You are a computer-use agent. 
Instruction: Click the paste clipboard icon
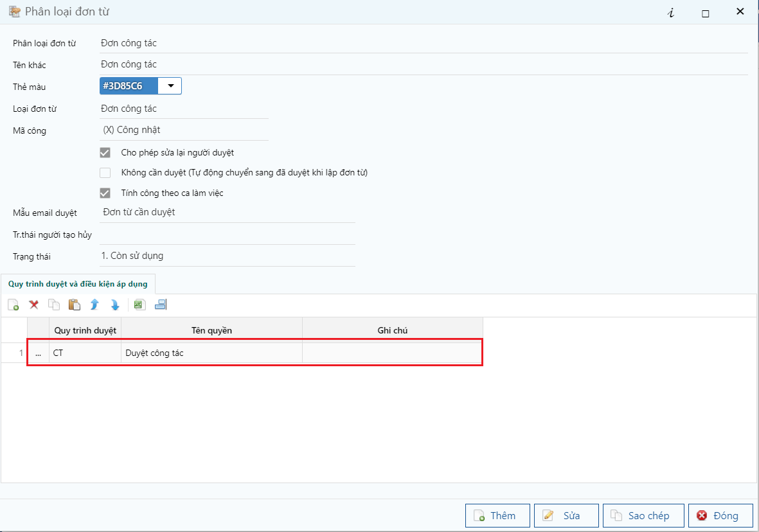tap(75, 305)
